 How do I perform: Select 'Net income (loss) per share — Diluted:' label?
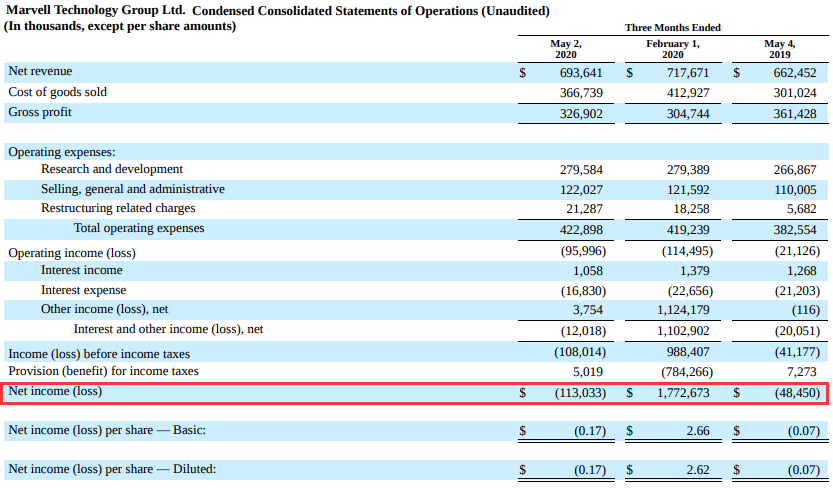coord(112,469)
